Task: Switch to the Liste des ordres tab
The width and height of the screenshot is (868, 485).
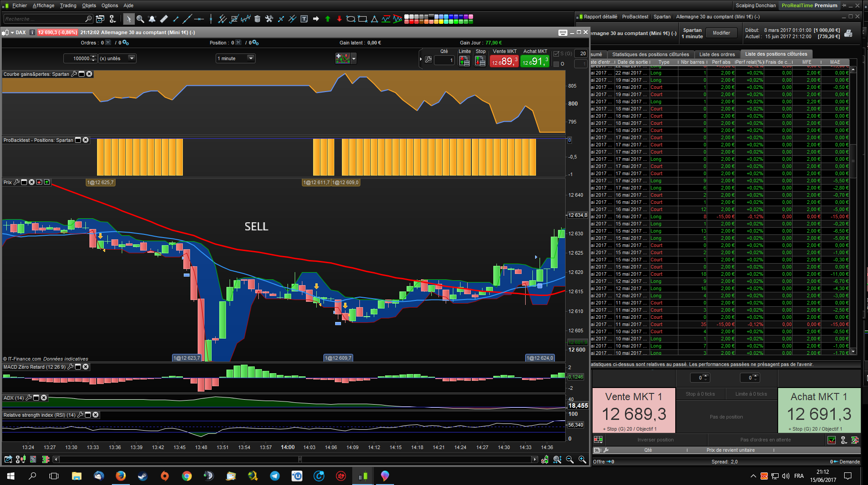Action: click(717, 54)
